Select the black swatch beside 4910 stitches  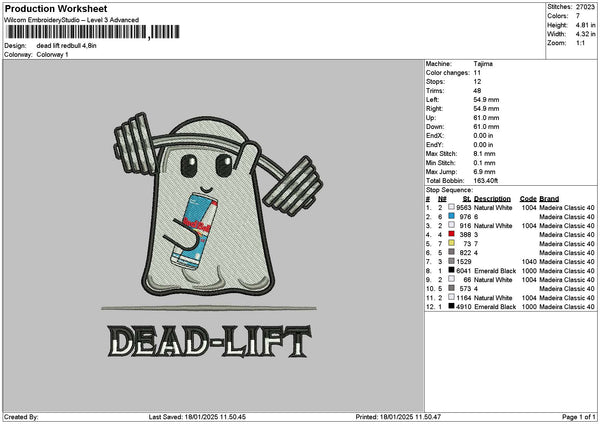452,306
